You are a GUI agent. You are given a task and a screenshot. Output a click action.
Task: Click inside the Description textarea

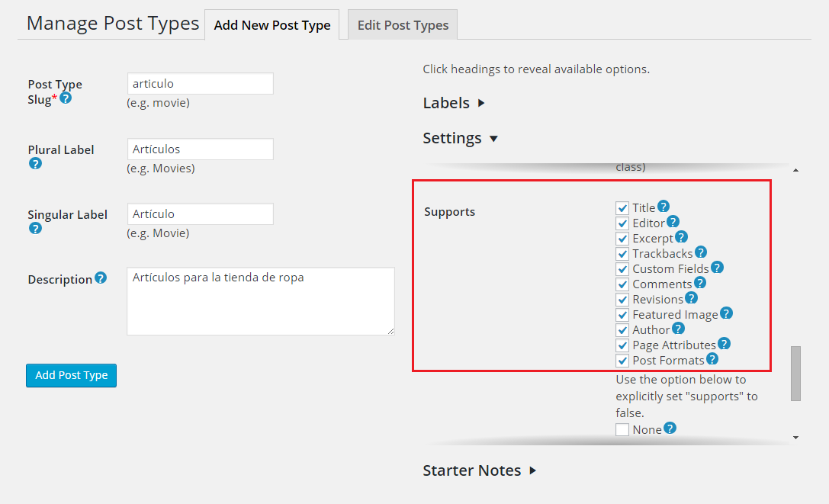[261, 301]
